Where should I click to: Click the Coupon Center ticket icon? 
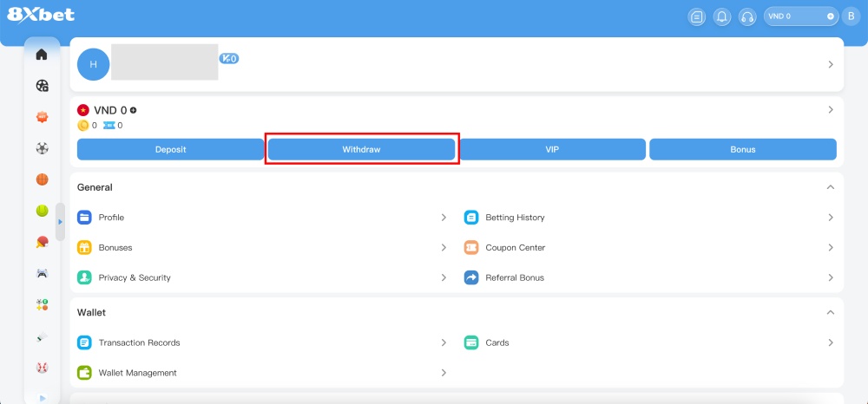tap(471, 248)
